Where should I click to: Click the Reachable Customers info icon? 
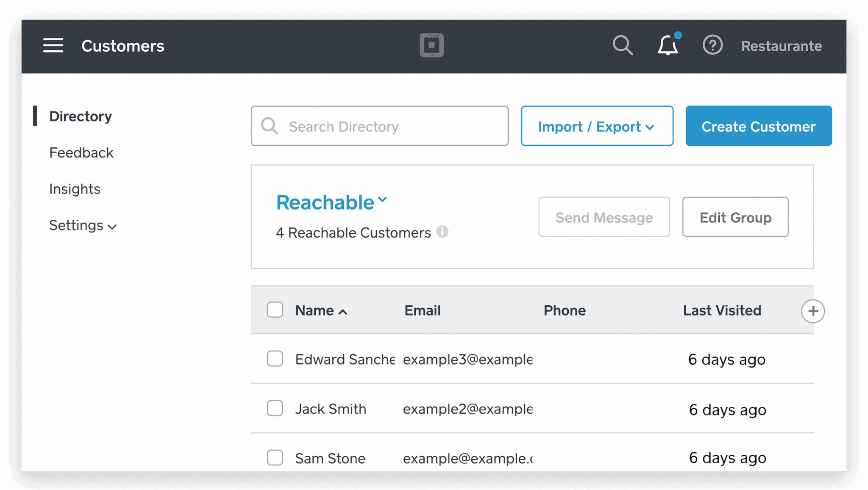pos(442,232)
